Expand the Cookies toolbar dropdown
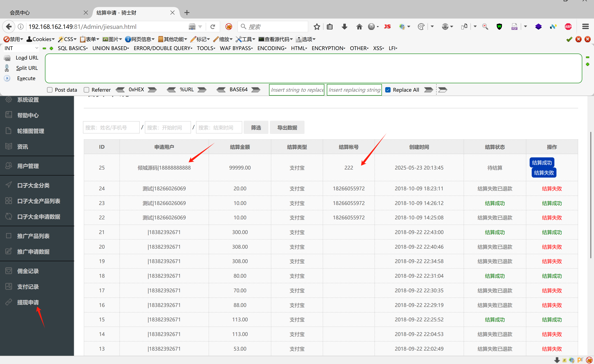594x364 pixels. (40, 39)
